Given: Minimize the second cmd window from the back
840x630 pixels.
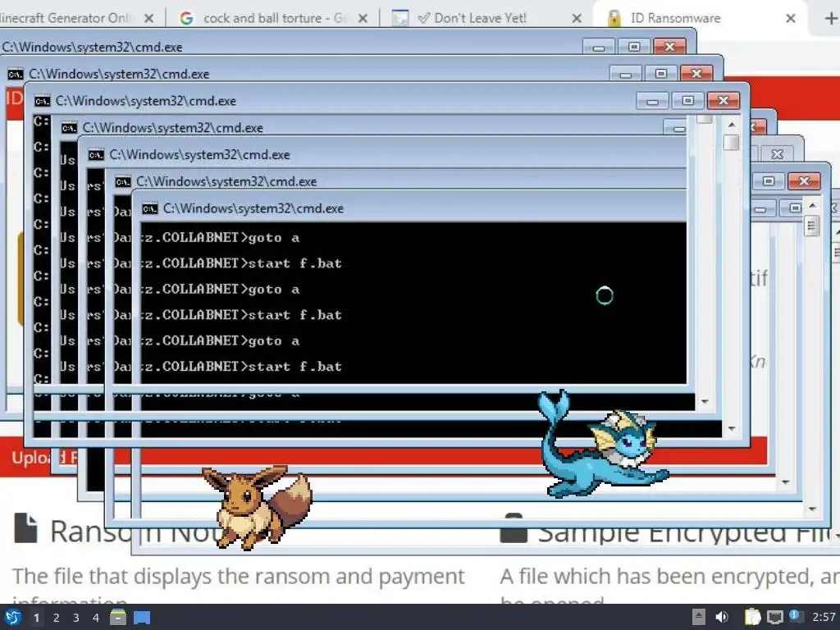Looking at the screenshot, I should 625,74.
